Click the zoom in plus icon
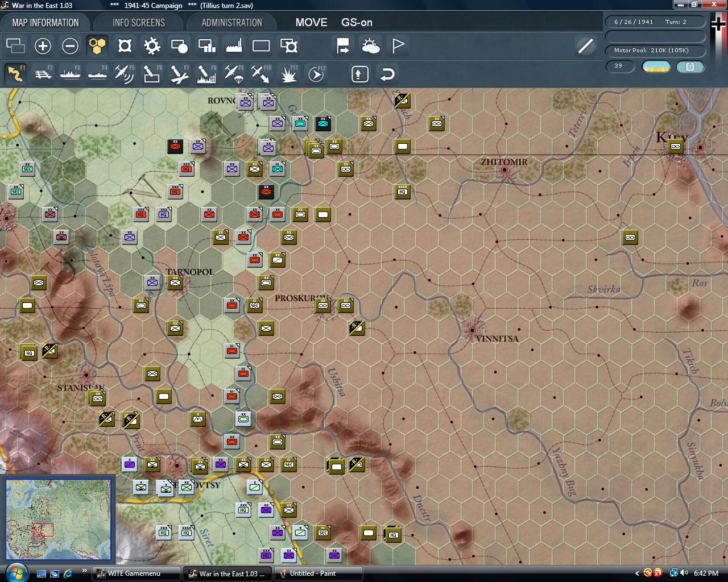This screenshot has width=728, height=582. (x=43, y=46)
